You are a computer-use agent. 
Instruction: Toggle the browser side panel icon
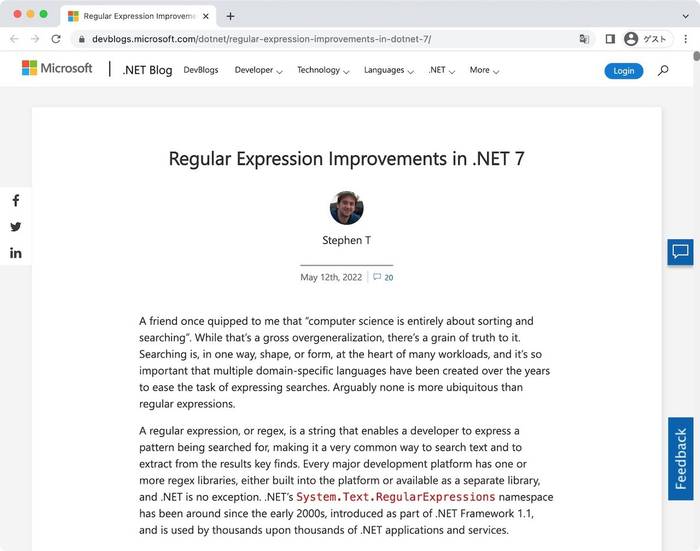point(610,39)
